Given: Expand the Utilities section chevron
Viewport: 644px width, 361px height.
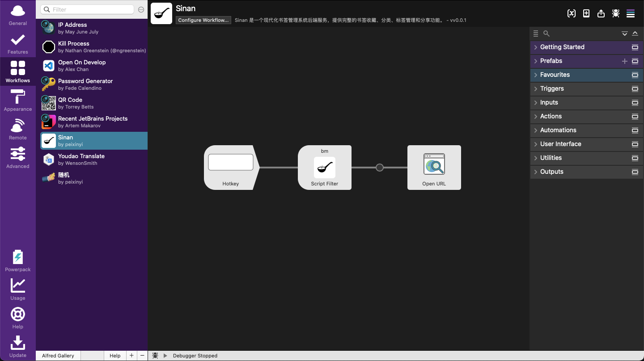Looking at the screenshot, I should point(536,158).
